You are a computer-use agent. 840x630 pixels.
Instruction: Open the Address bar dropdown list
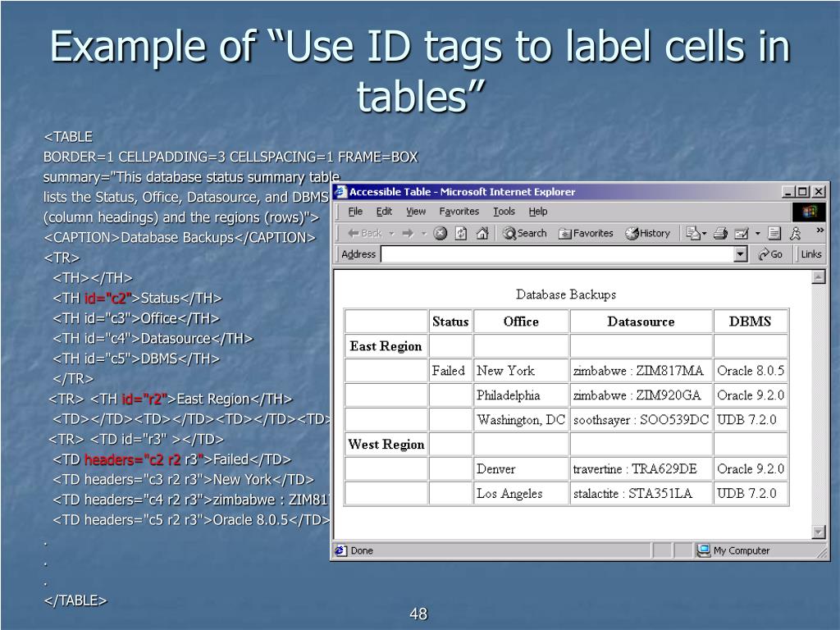point(741,254)
